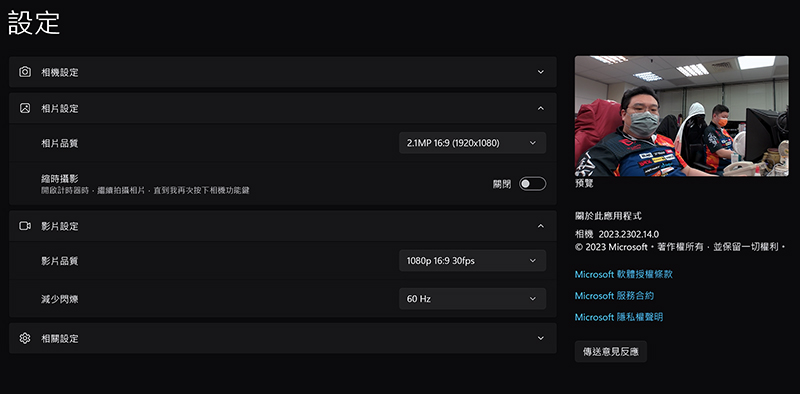Click the video camera icon beside 影片設定

[25, 226]
